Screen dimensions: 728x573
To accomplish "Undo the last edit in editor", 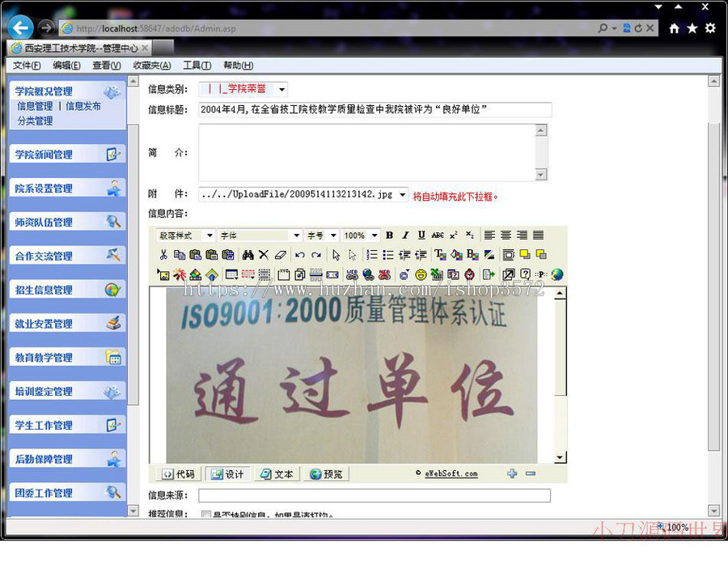I will [x=300, y=255].
